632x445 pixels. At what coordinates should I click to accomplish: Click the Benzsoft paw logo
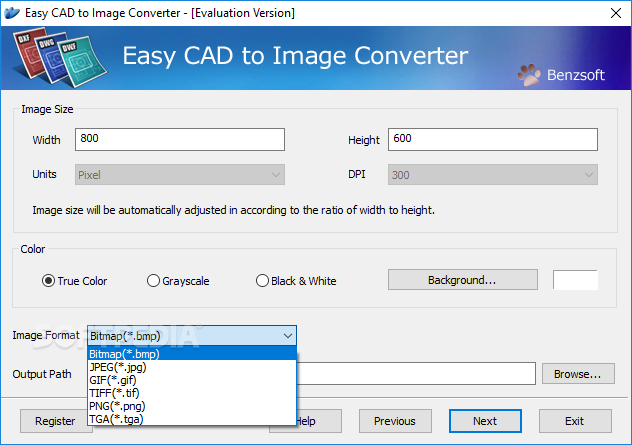click(529, 75)
